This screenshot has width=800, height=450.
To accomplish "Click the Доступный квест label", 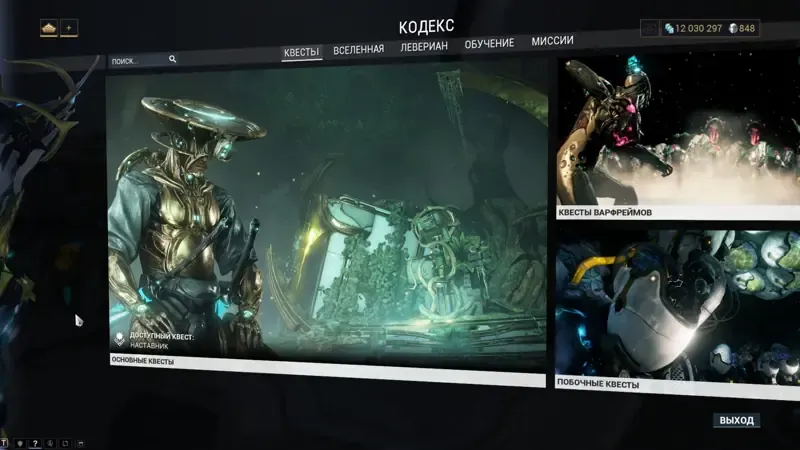I will (x=162, y=336).
